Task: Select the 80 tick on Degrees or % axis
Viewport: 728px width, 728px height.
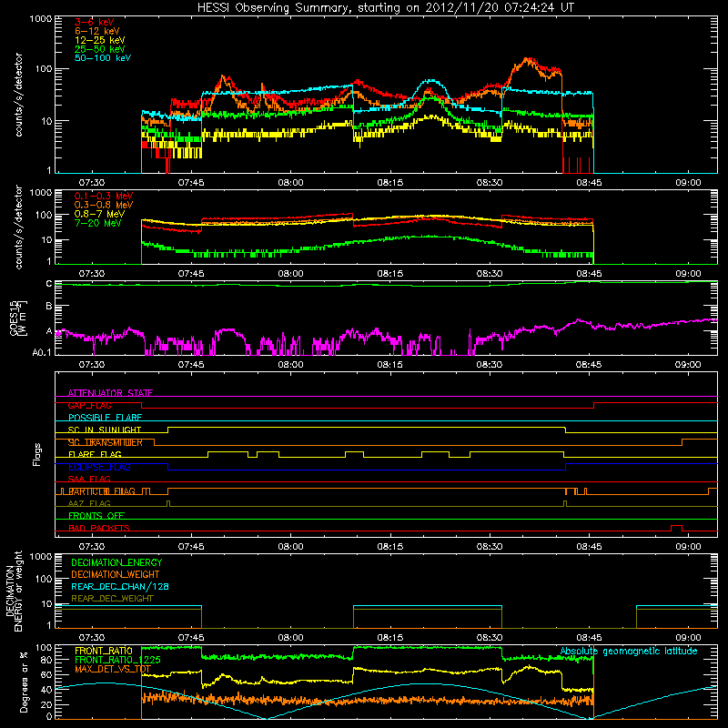Action: coord(46,660)
